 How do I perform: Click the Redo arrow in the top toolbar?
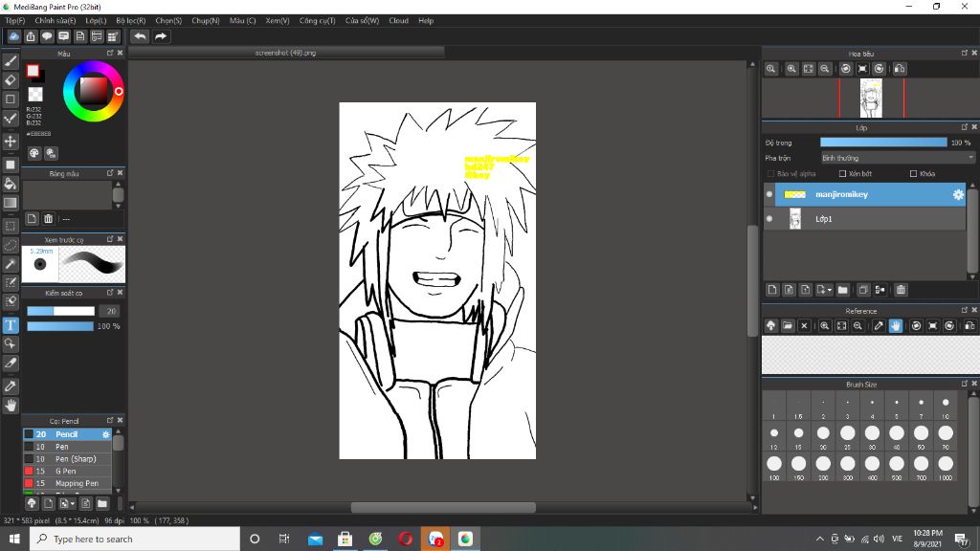point(161,36)
